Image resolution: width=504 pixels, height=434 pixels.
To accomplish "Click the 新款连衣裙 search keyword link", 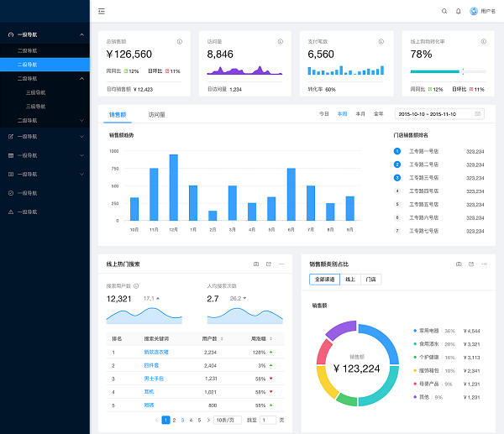I will coord(156,352).
